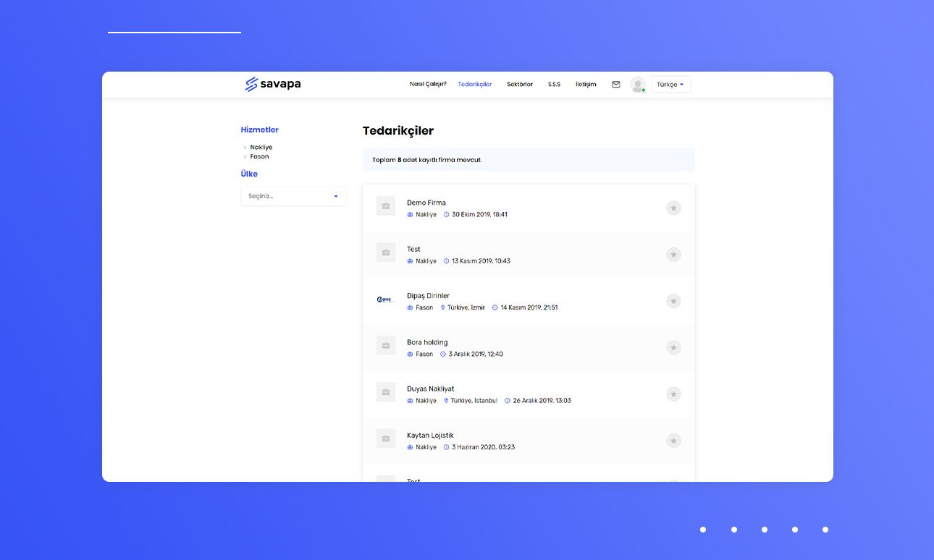
Task: Click the Dipaş Dirinler company logo
Action: click(385, 299)
